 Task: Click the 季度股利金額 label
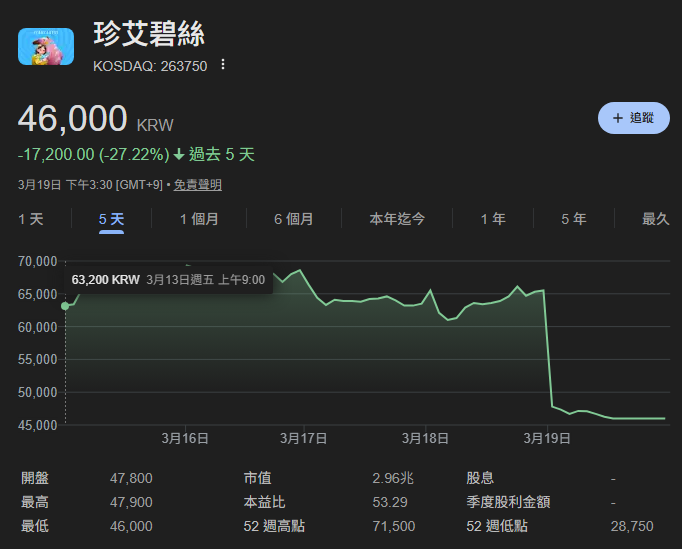click(508, 502)
